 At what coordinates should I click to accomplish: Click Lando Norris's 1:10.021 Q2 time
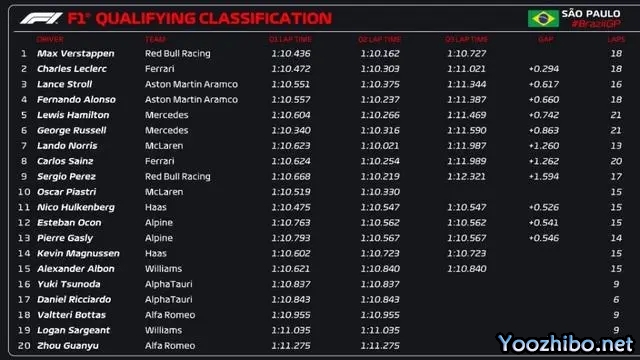(380, 146)
